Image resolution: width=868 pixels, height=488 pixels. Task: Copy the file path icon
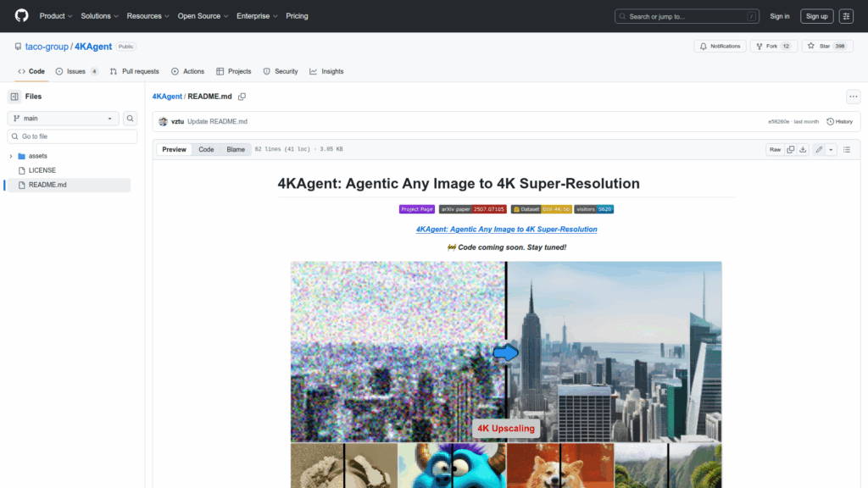click(242, 97)
